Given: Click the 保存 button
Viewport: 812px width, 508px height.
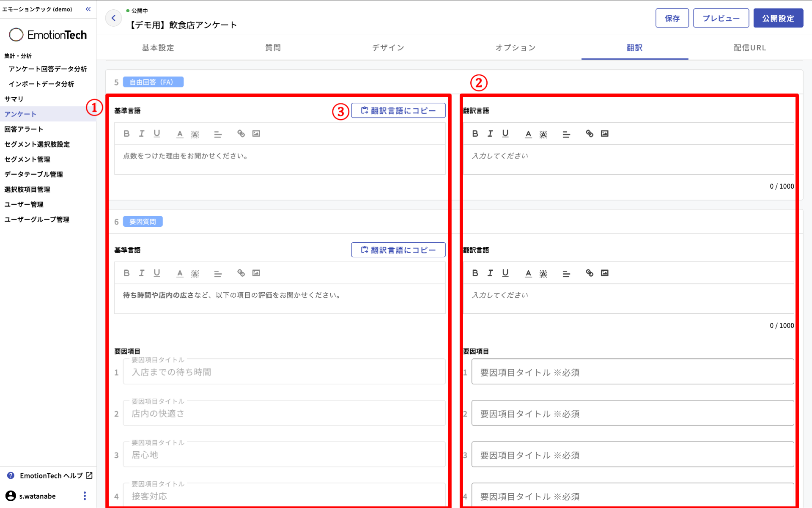Looking at the screenshot, I should (x=672, y=18).
